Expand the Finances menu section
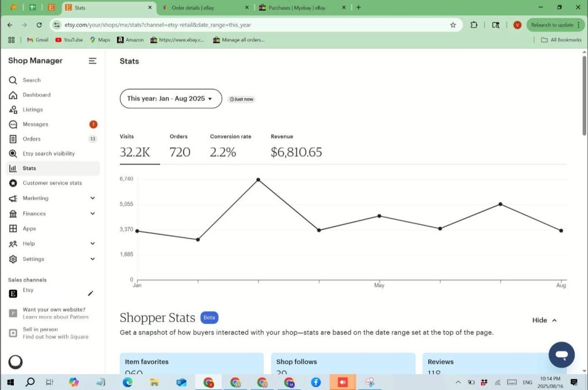Image resolution: width=588 pixels, height=390 pixels. [x=92, y=213]
